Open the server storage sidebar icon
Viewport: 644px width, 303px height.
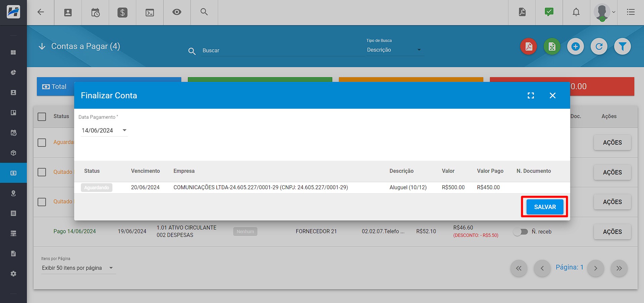click(x=13, y=234)
